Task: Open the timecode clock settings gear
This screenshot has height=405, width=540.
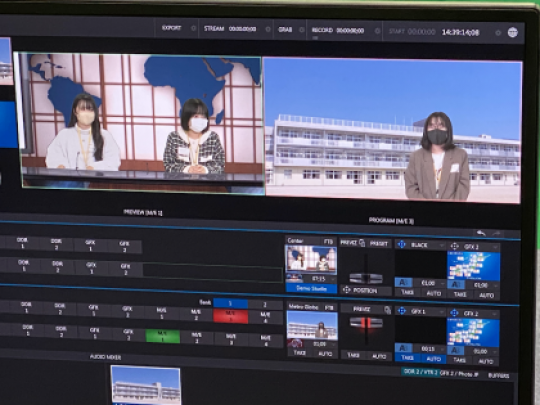Action: click(x=498, y=33)
